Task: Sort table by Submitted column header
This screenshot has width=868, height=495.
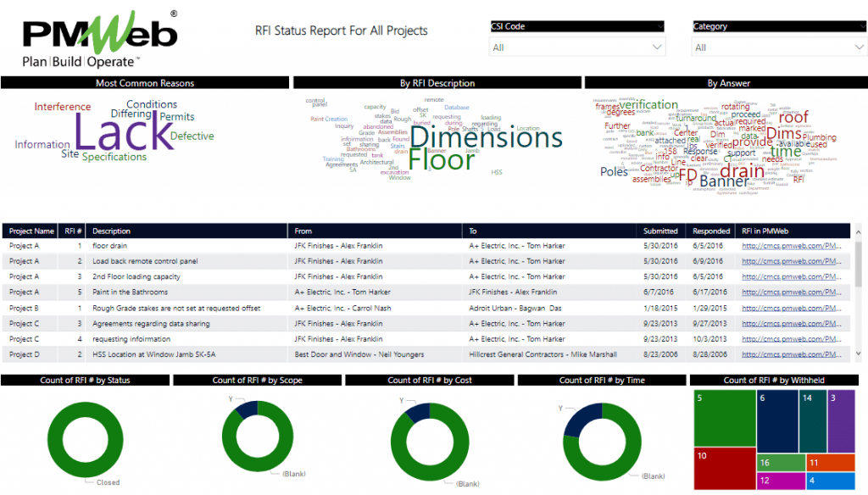Action: click(x=660, y=231)
